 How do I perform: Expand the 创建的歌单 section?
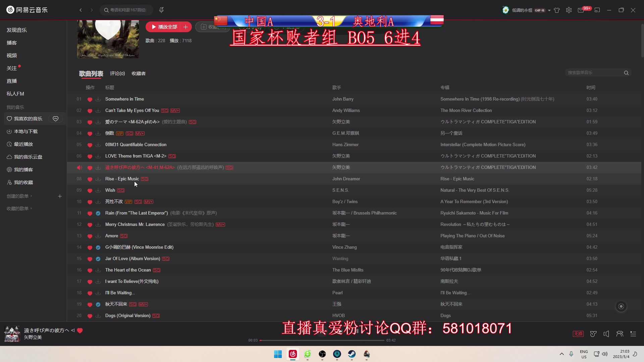(19, 196)
